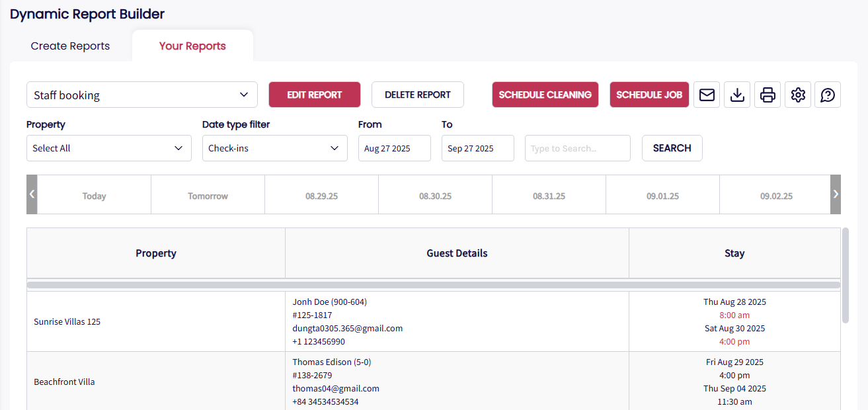
Task: Click the email envelope icon
Action: [x=707, y=95]
